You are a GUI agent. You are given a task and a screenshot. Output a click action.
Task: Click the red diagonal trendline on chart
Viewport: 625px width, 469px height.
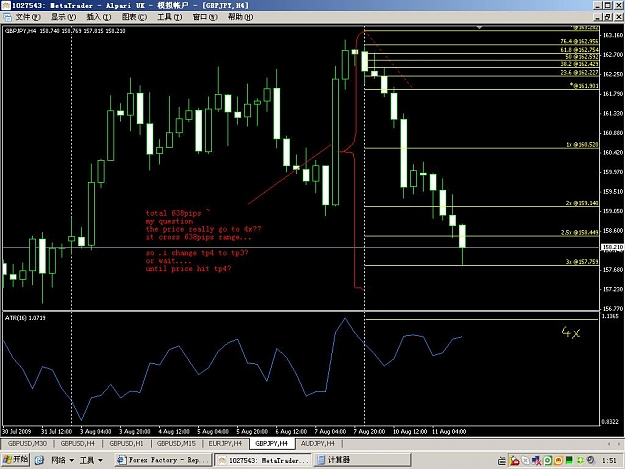(x=289, y=175)
